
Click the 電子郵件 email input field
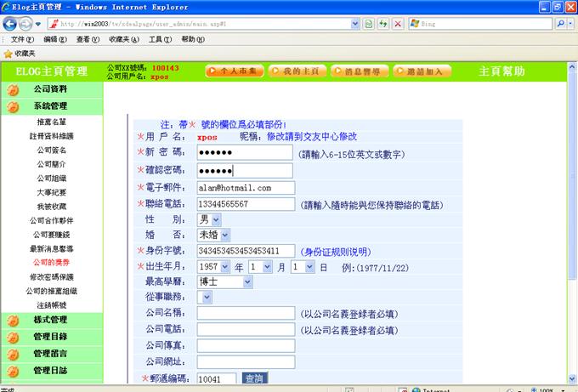coord(245,188)
